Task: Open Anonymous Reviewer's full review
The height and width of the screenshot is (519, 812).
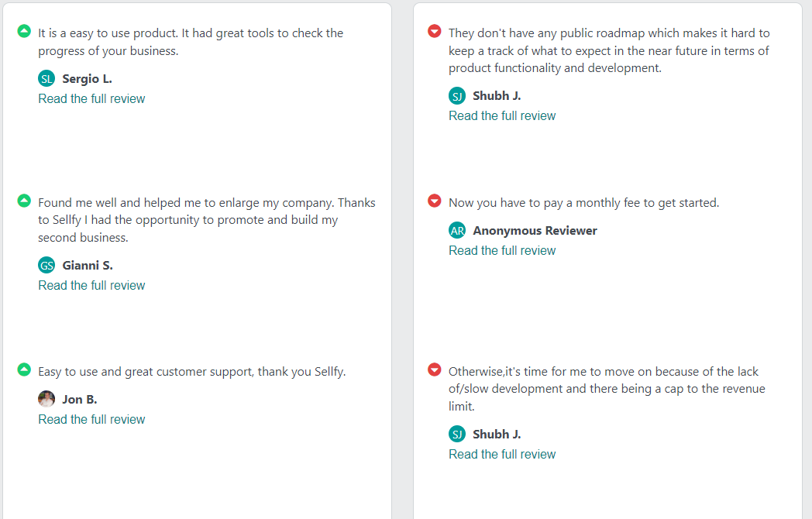Action: click(502, 251)
